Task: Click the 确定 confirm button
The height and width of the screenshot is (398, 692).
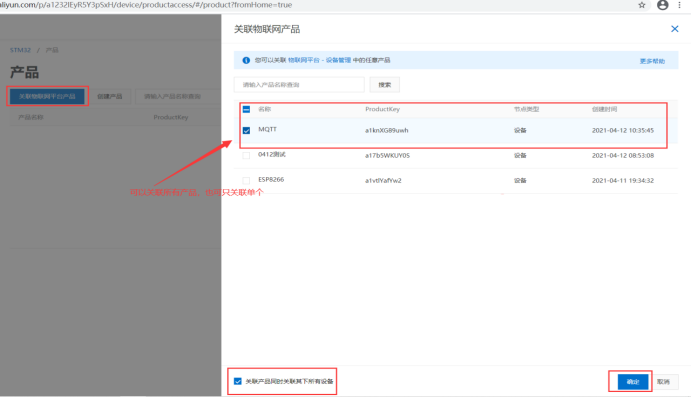Action: click(633, 382)
